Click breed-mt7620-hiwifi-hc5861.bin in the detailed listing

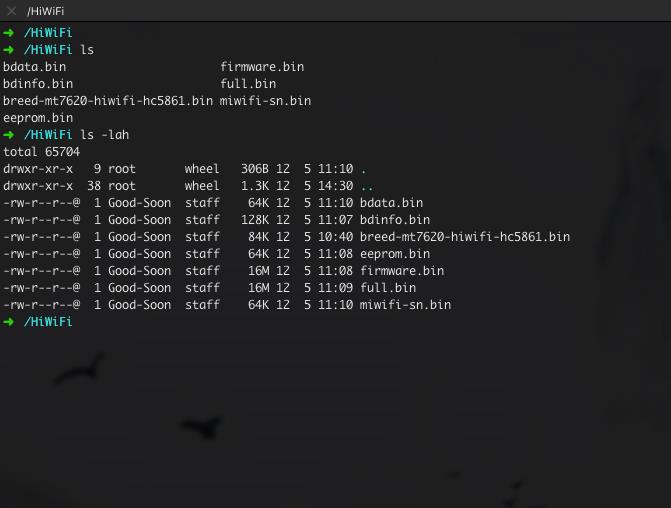point(465,237)
